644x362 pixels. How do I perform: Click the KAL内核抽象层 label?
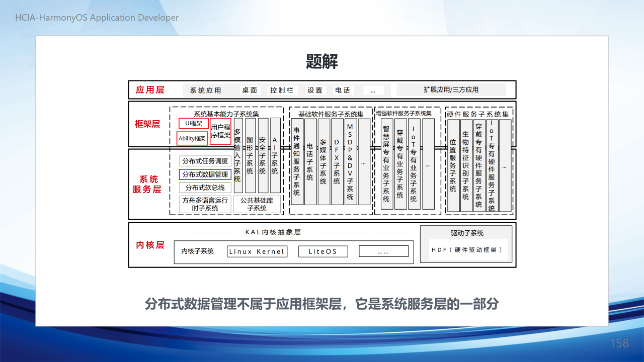273,232
